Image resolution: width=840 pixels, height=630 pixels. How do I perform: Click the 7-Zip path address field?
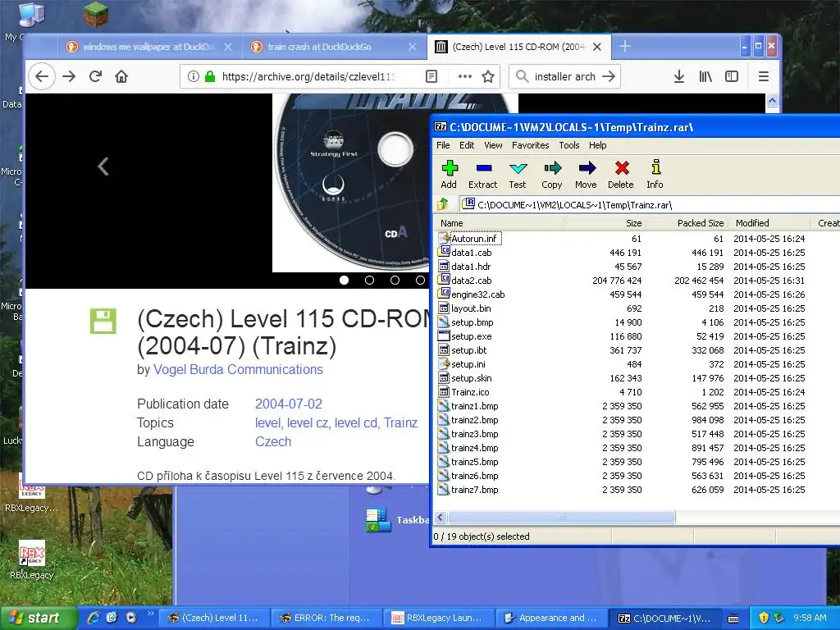click(x=650, y=204)
